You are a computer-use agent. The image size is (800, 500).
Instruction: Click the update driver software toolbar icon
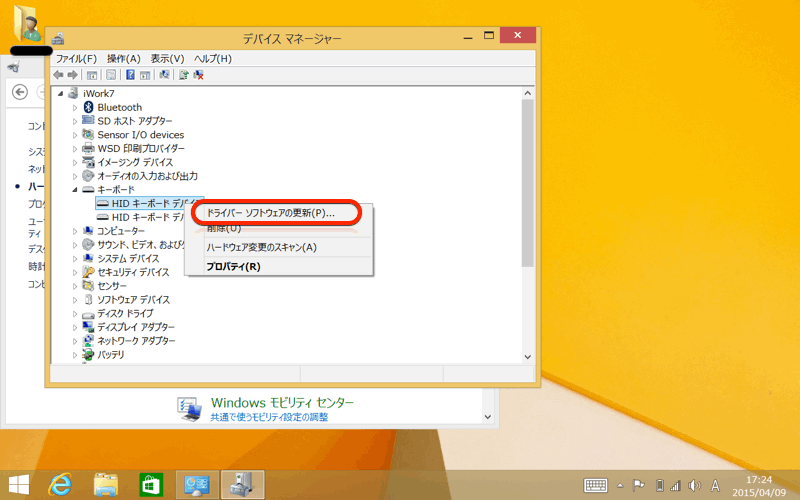(x=184, y=75)
